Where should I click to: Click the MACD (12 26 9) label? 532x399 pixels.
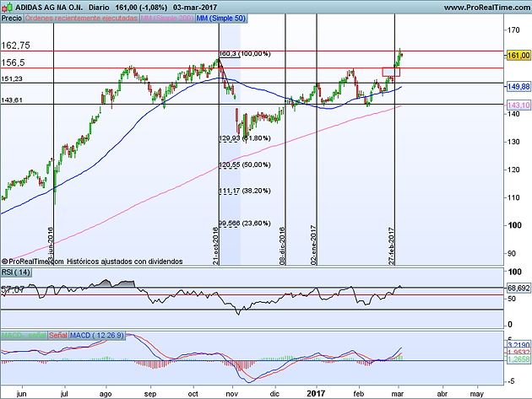[97, 335]
